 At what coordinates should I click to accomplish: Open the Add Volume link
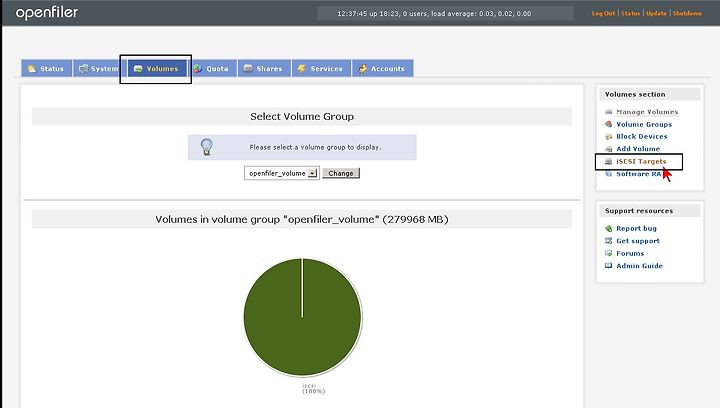coord(638,149)
